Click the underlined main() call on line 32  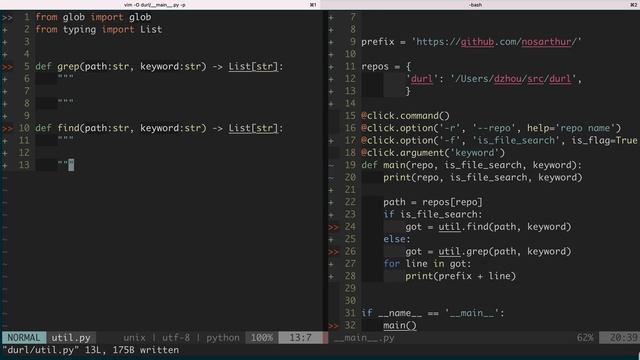click(400, 326)
